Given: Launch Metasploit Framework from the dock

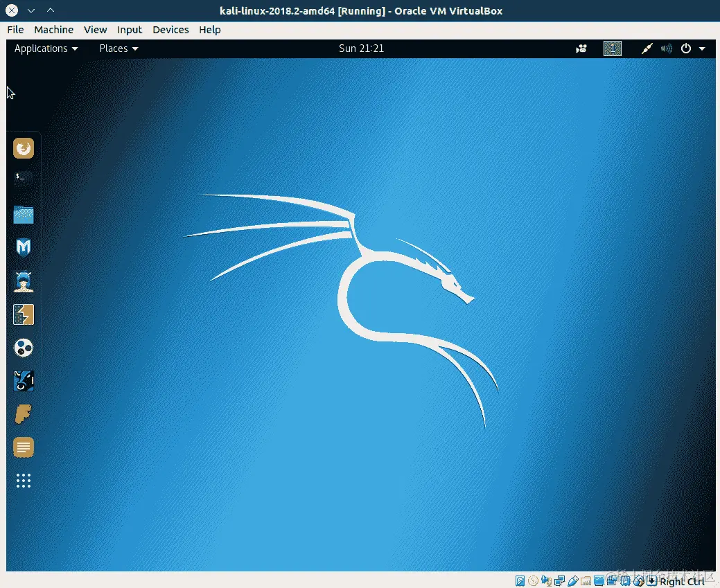Looking at the screenshot, I should [x=24, y=247].
